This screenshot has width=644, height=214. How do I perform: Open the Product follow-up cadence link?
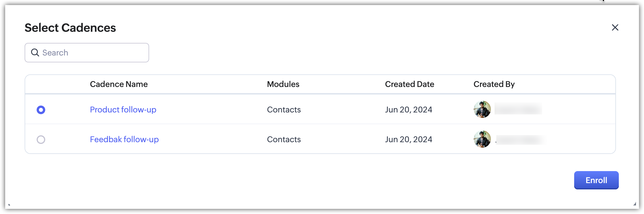pyautogui.click(x=123, y=110)
